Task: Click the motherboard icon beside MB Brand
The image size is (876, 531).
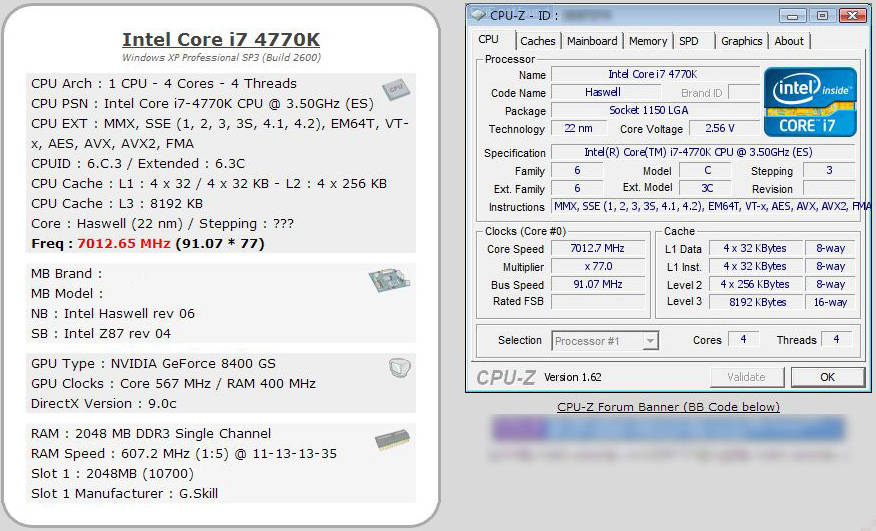Action: coord(390,281)
